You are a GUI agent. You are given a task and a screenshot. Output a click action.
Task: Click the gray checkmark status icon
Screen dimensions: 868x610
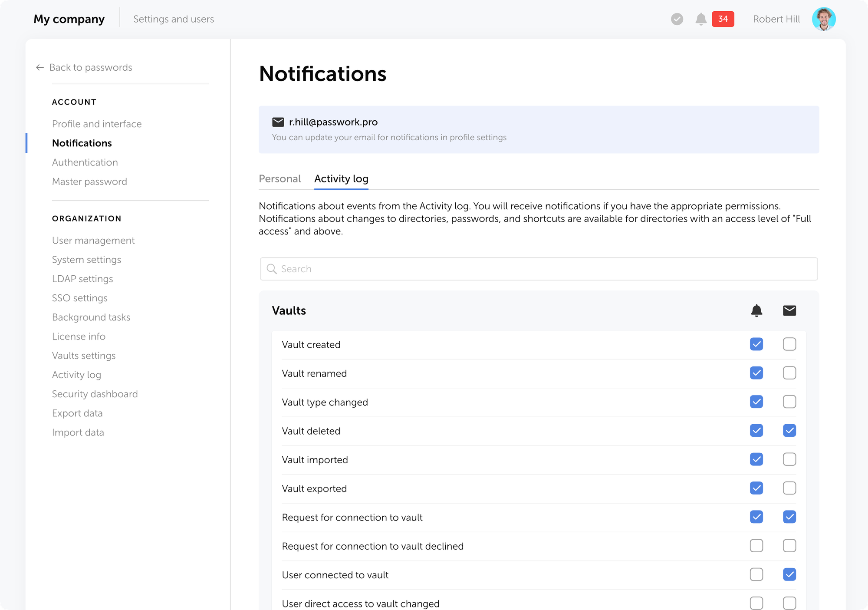coord(677,19)
